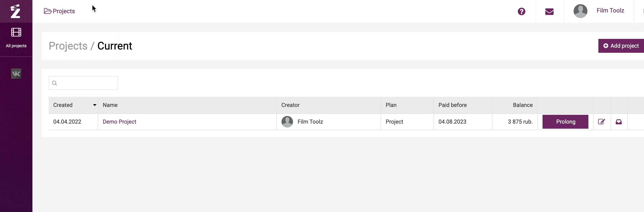Click the archive icon for Demo Project

pos(619,122)
